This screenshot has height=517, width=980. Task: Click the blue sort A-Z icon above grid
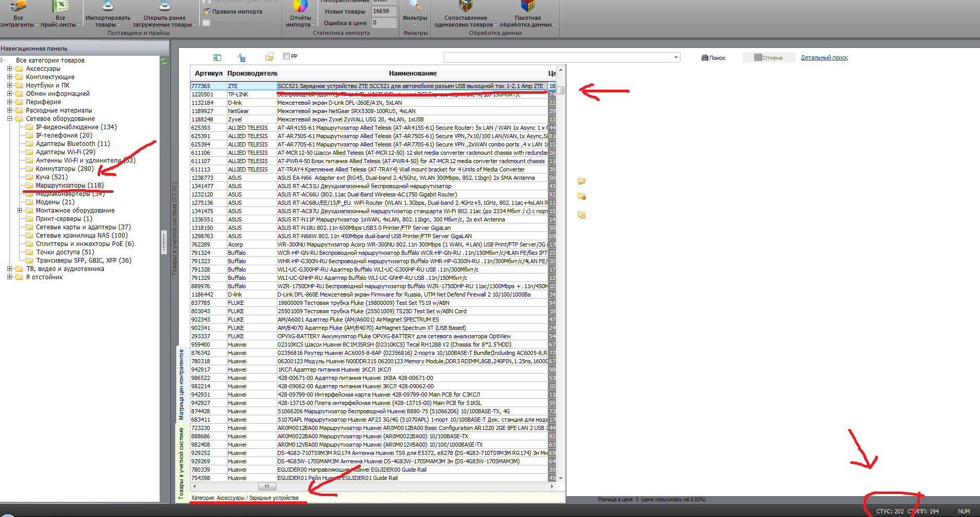241,58
